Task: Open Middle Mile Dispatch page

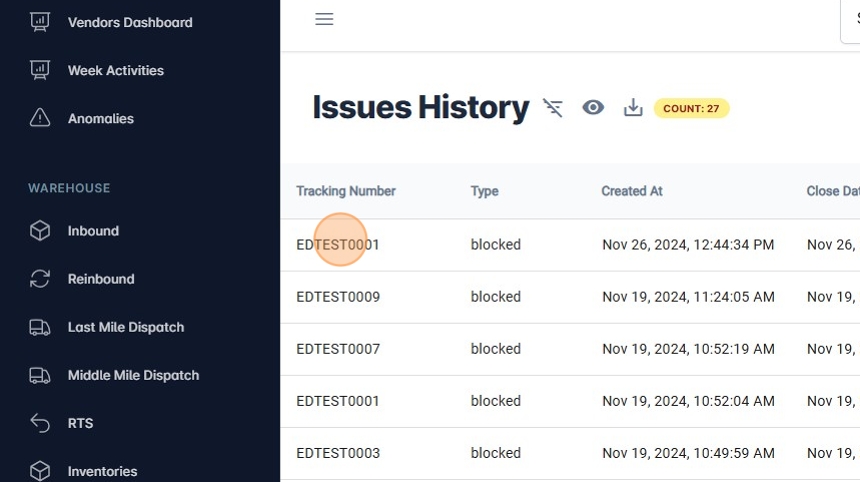Action: tap(133, 376)
